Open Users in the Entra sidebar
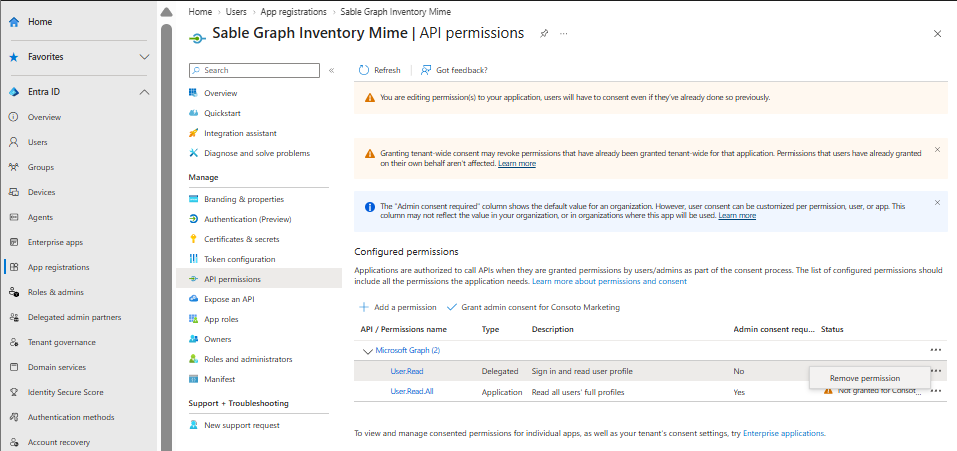The width and height of the screenshot is (957, 451). pos(37,142)
